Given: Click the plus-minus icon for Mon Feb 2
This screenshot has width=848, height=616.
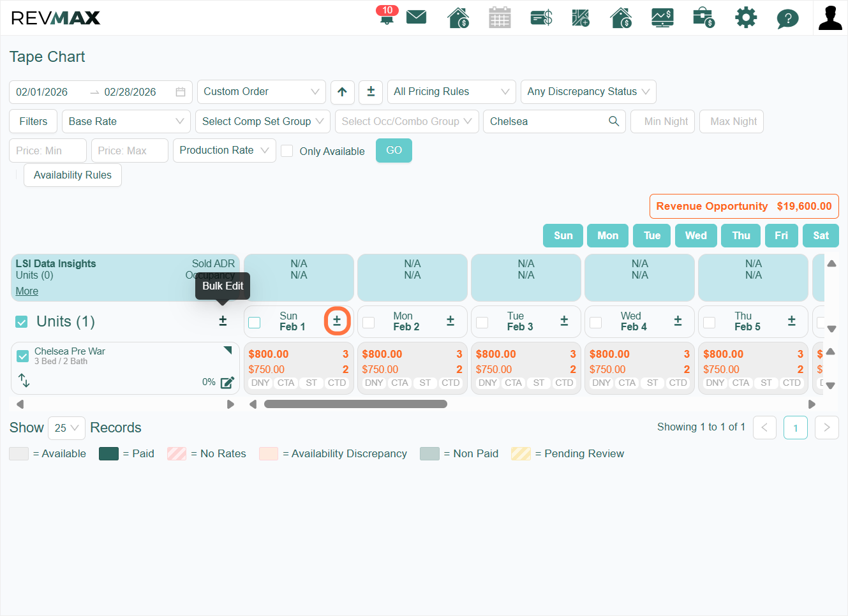Looking at the screenshot, I should tap(450, 321).
